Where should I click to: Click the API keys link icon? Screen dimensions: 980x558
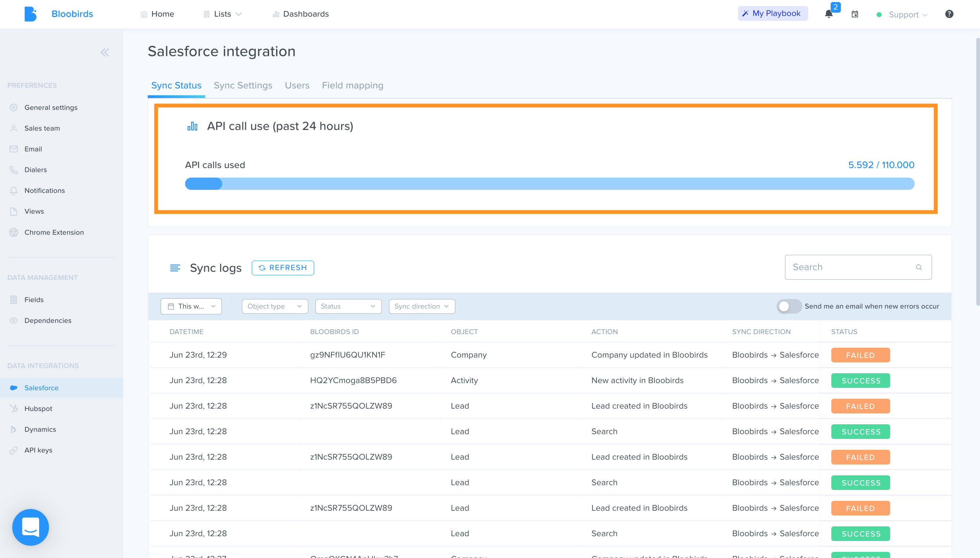[14, 450]
